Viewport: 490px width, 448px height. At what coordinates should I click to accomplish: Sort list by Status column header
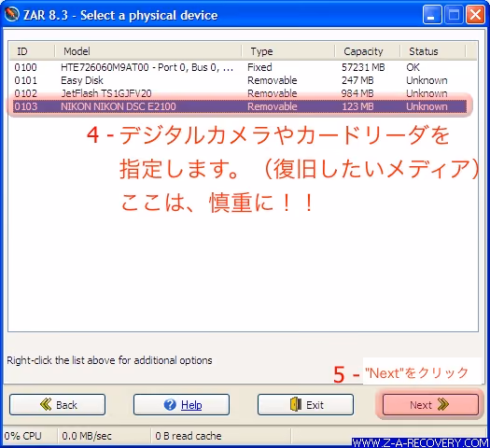[x=433, y=51]
